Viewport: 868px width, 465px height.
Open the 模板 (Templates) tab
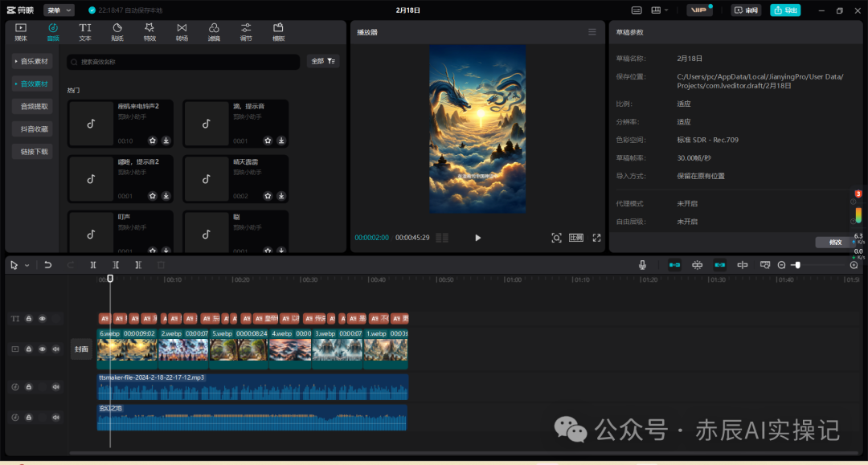pyautogui.click(x=278, y=32)
